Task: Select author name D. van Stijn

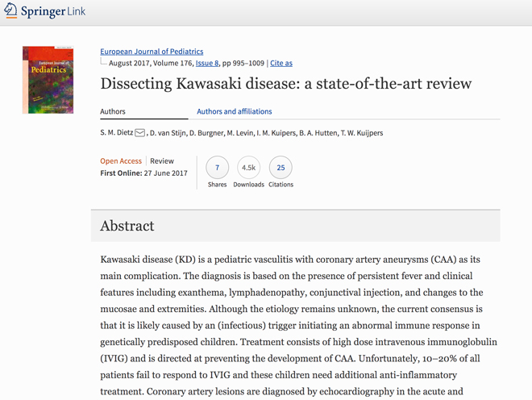Action: (168, 133)
